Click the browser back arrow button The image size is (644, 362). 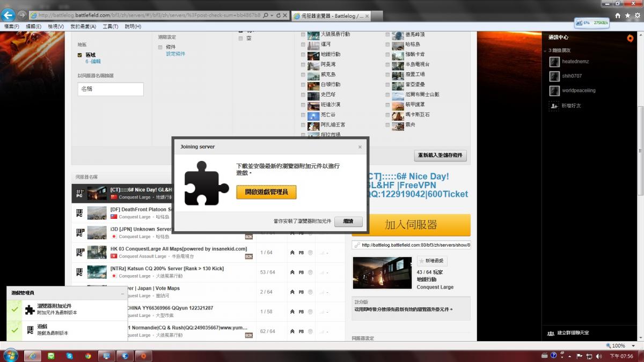(8, 15)
